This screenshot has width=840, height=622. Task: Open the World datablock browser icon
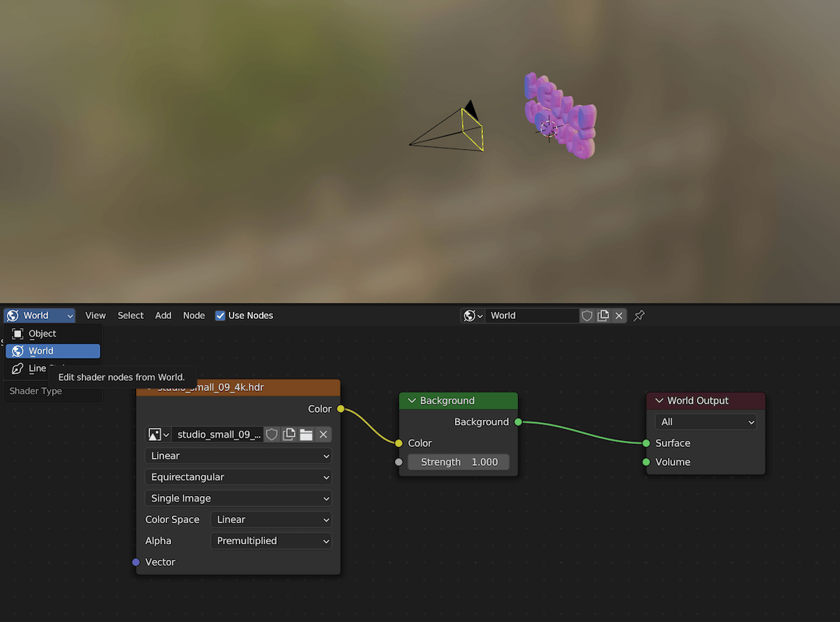(471, 315)
